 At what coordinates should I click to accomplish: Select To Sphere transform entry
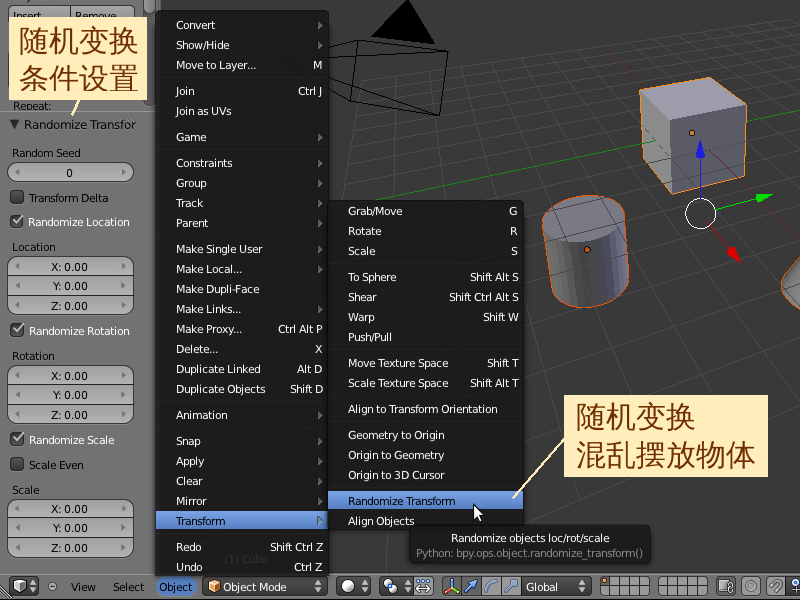(426, 277)
